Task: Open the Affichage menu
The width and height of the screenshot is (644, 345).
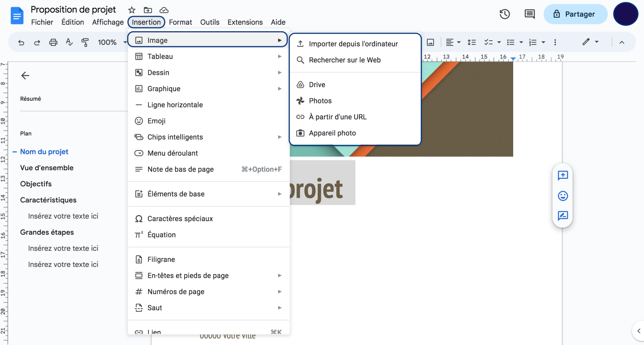Action: [x=108, y=22]
